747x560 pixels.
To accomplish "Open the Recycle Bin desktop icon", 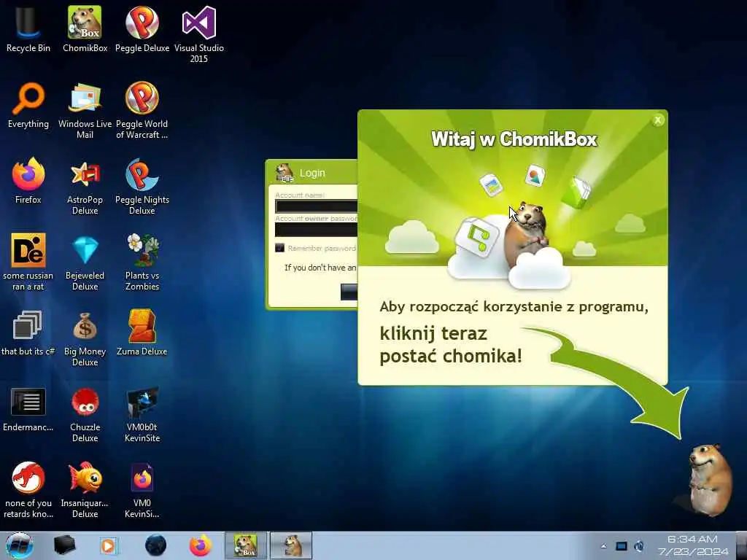I will pyautogui.click(x=28, y=29).
